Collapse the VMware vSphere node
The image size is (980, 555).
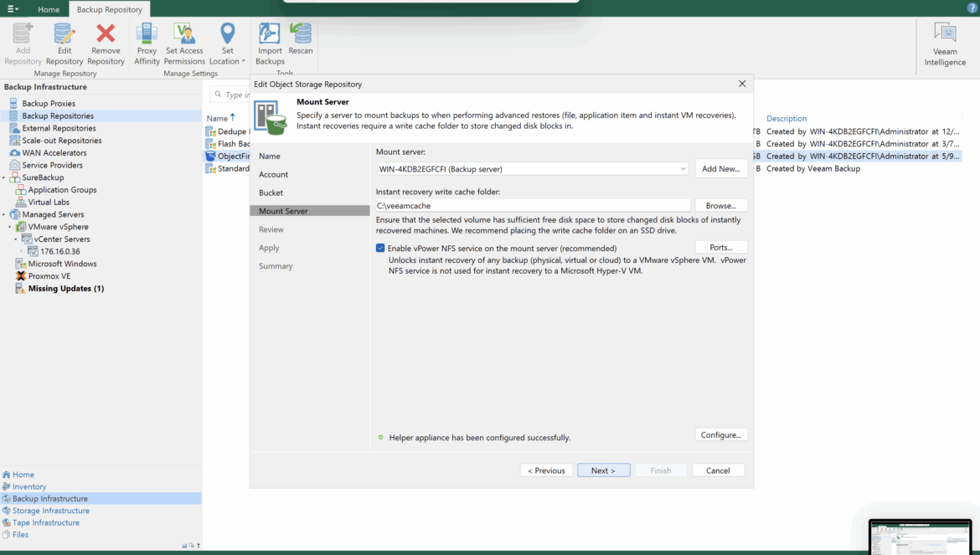click(9, 227)
